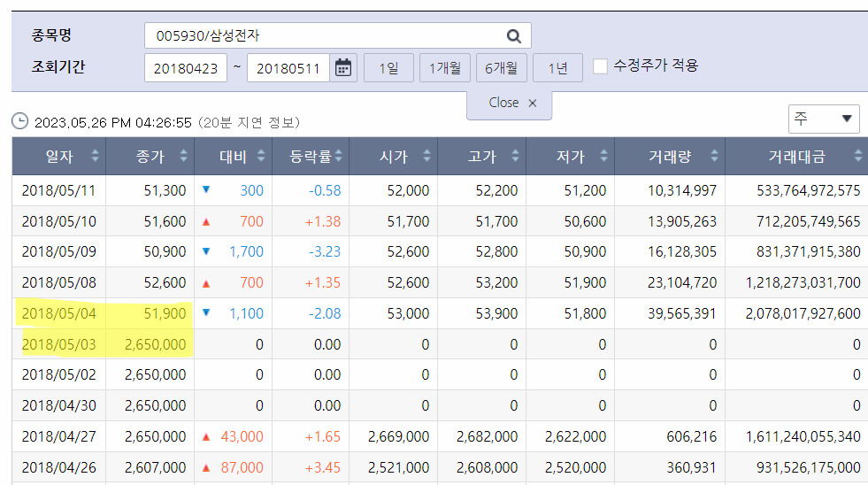
Task: Select the highlighted 2018/05/04 date cell
Action: coord(59,313)
